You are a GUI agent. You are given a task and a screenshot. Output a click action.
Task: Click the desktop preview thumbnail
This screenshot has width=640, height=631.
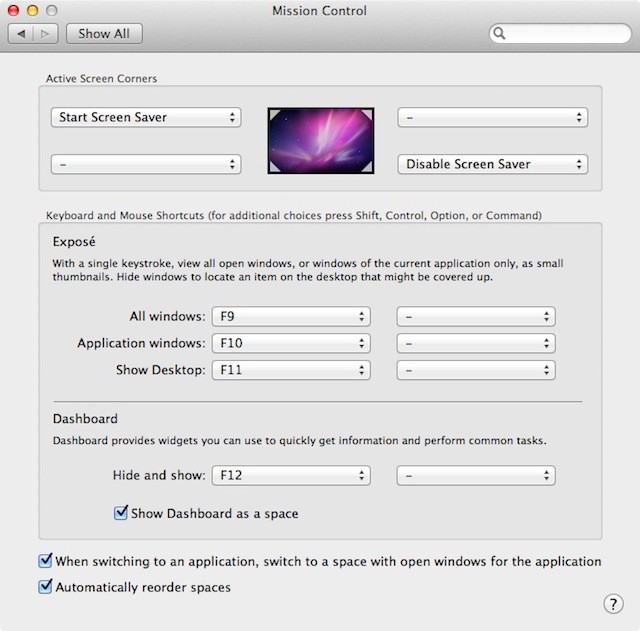click(320, 140)
